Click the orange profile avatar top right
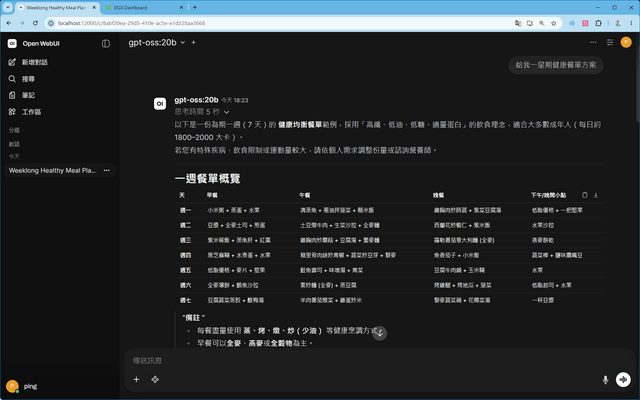Image resolution: width=640 pixels, height=400 pixels. click(626, 42)
